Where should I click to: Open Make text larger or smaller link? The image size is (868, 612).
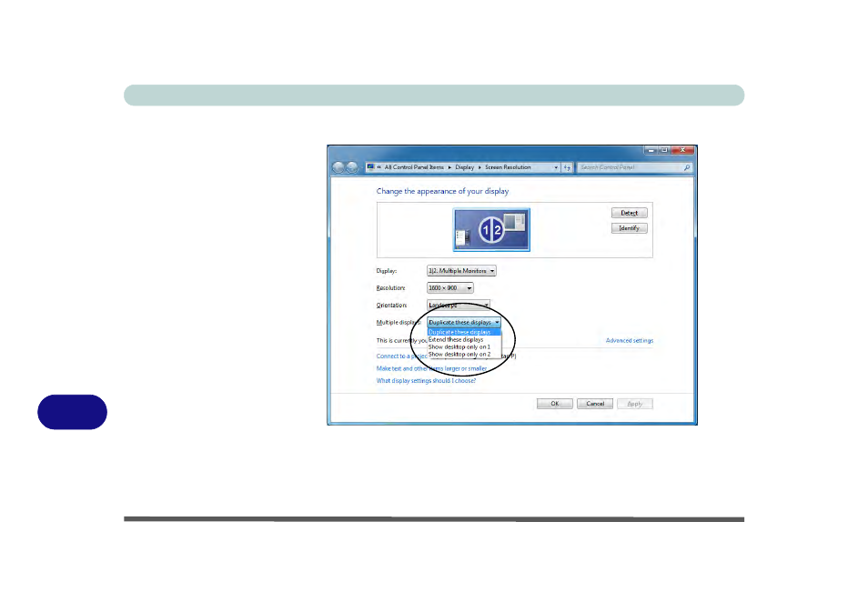(x=432, y=368)
